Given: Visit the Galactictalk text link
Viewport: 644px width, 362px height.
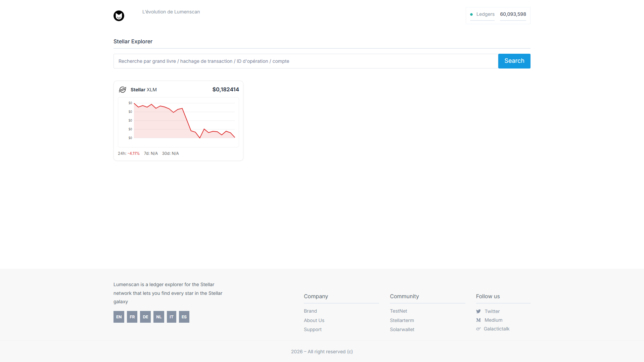Looking at the screenshot, I should click(x=497, y=329).
